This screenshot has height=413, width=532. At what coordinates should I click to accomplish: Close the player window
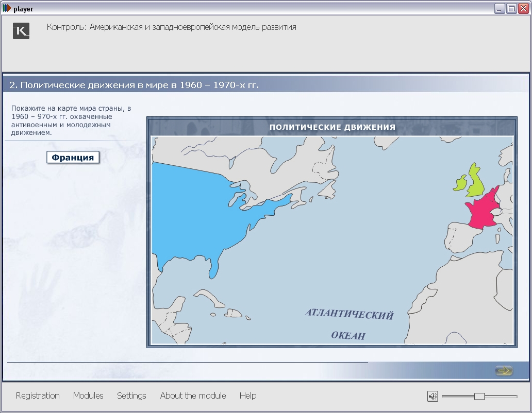pyautogui.click(x=524, y=9)
